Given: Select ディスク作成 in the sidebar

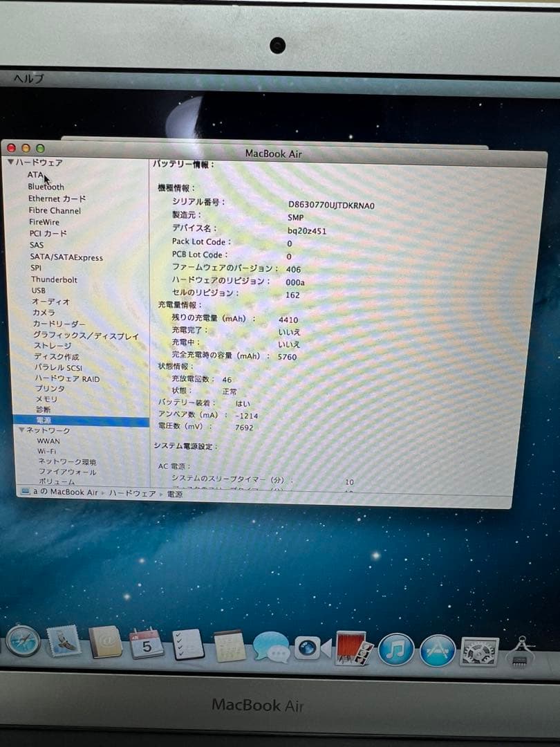Looking at the screenshot, I should (x=57, y=357).
